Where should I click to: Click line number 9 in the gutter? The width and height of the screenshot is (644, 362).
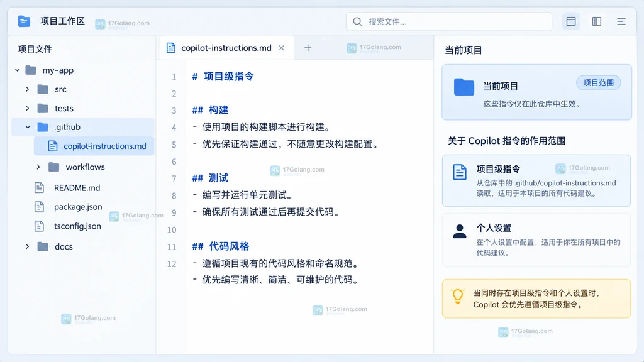[174, 213]
